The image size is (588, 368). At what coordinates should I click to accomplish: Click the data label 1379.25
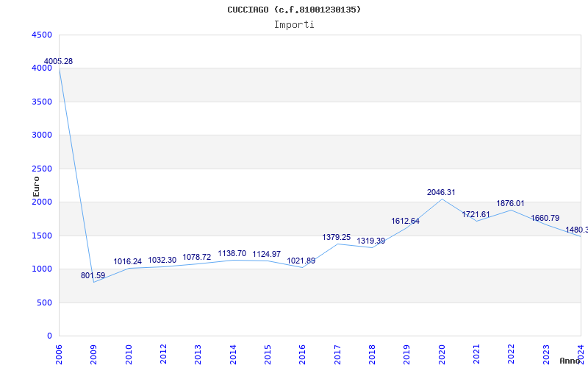pyautogui.click(x=337, y=237)
